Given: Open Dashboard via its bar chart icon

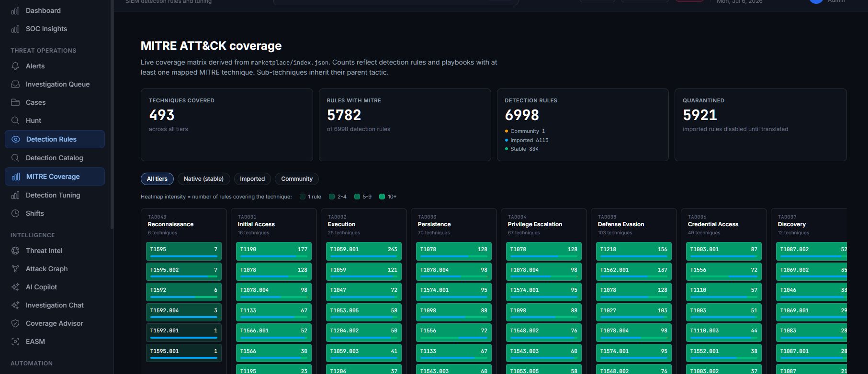Looking at the screenshot, I should pyautogui.click(x=15, y=11).
